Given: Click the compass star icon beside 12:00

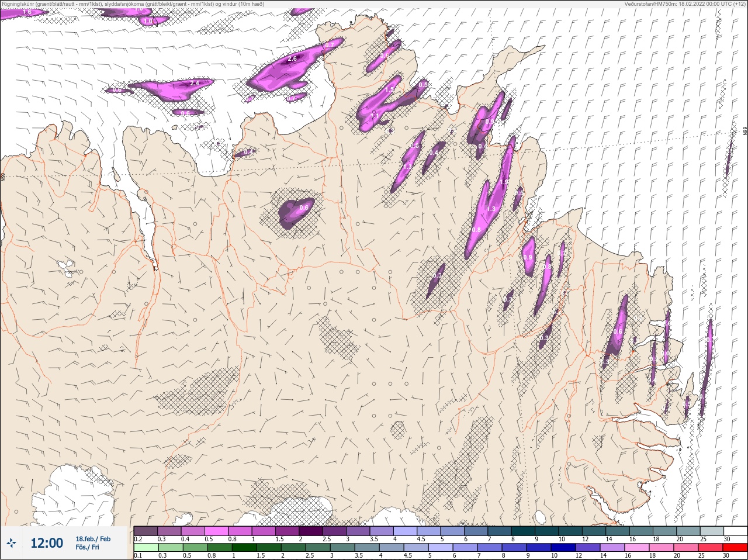Looking at the screenshot, I should (12, 543).
